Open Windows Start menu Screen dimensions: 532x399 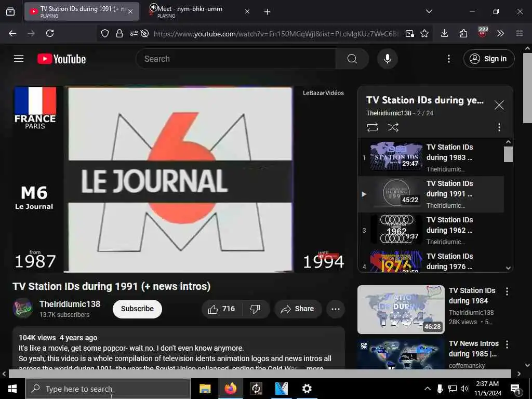click(x=12, y=389)
